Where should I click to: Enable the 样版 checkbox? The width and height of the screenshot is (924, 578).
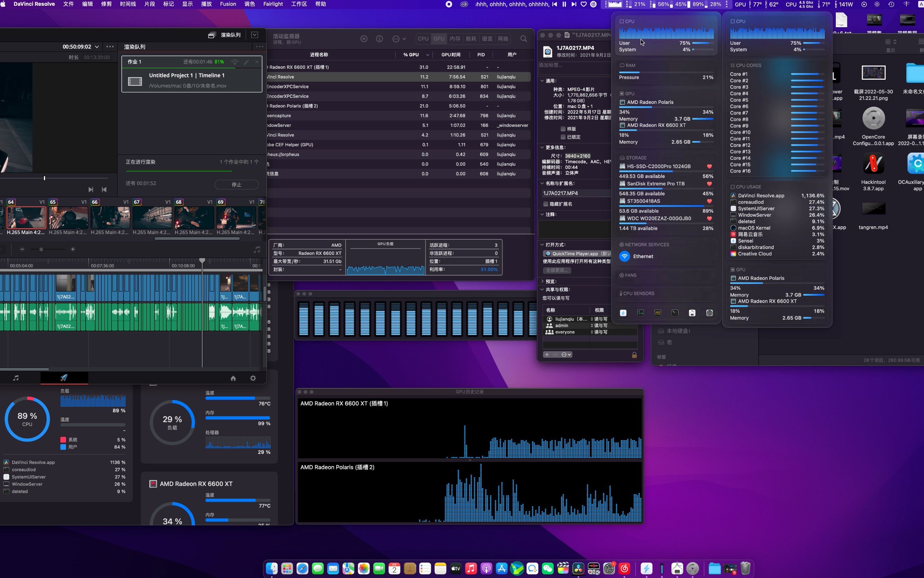563,129
